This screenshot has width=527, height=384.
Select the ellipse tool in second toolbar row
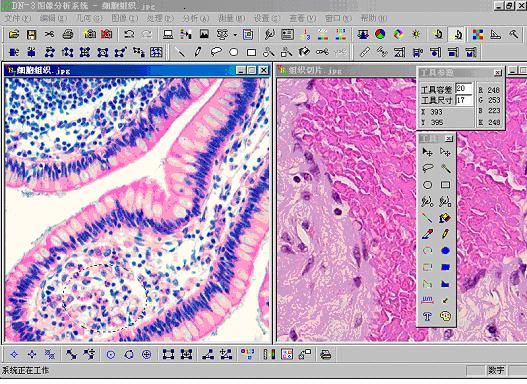point(234,52)
